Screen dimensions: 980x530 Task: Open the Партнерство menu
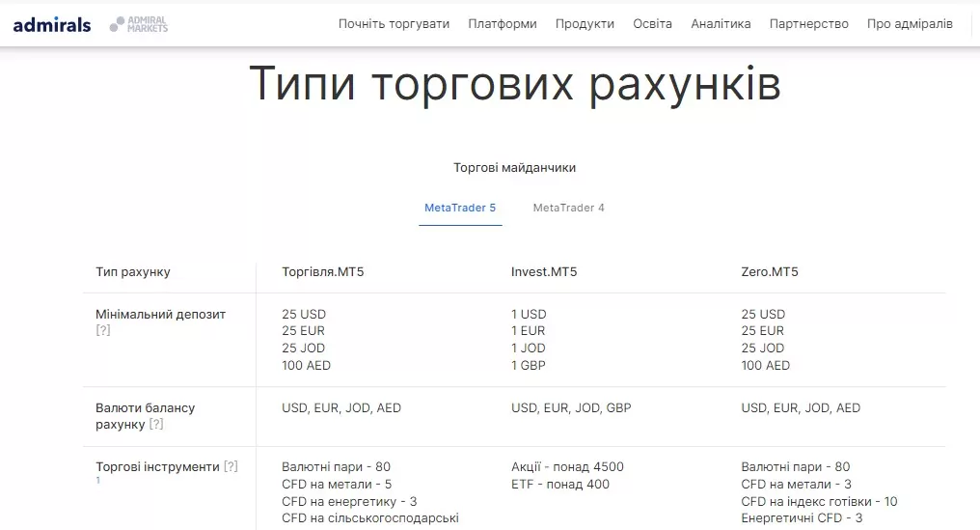[x=808, y=24]
